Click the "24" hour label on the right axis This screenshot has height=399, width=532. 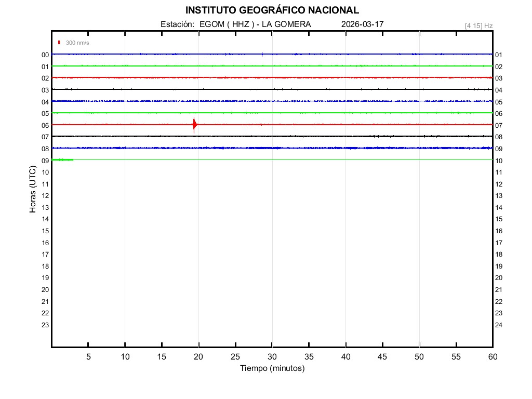pyautogui.click(x=499, y=325)
